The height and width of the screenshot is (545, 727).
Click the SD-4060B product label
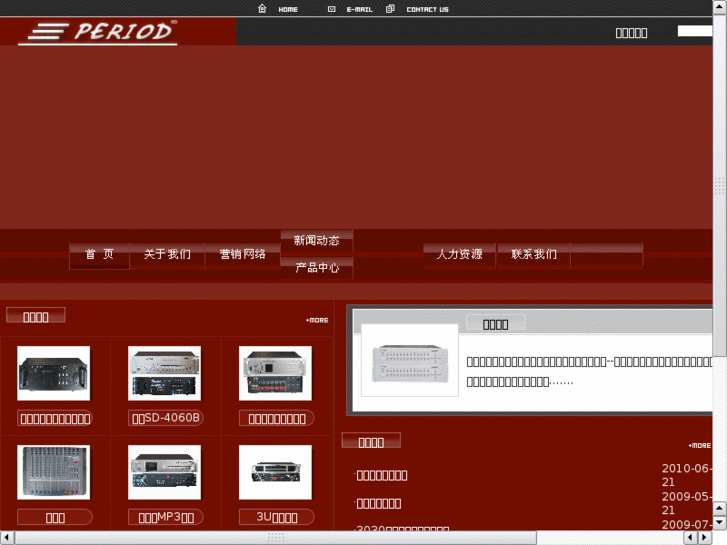tap(166, 418)
